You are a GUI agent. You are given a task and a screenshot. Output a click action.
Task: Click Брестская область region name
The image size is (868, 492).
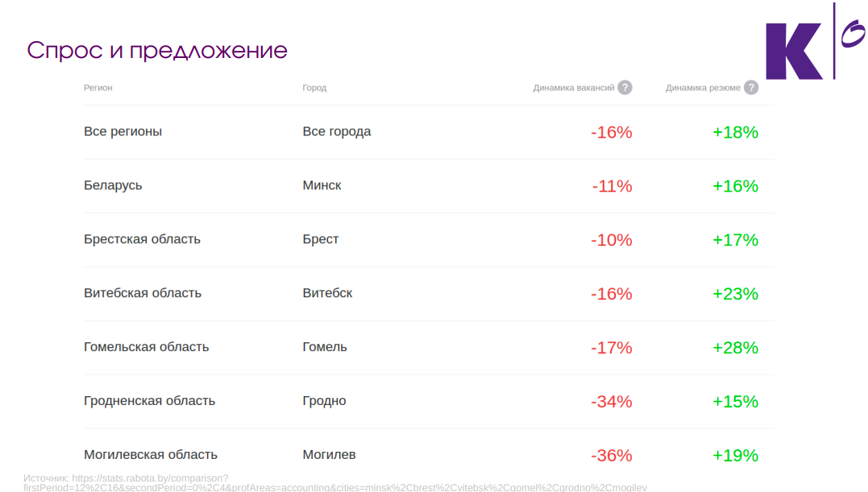pyautogui.click(x=142, y=239)
